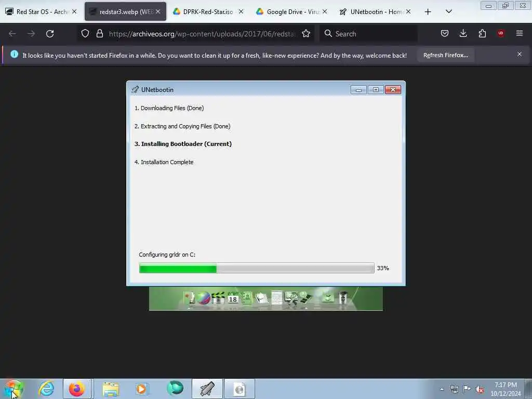
Task: Click step 3 Installing Bootloader (Current)
Action: click(183, 144)
